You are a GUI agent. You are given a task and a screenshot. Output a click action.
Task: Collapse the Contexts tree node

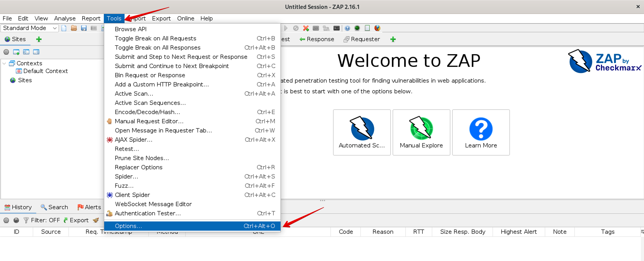click(x=4, y=64)
